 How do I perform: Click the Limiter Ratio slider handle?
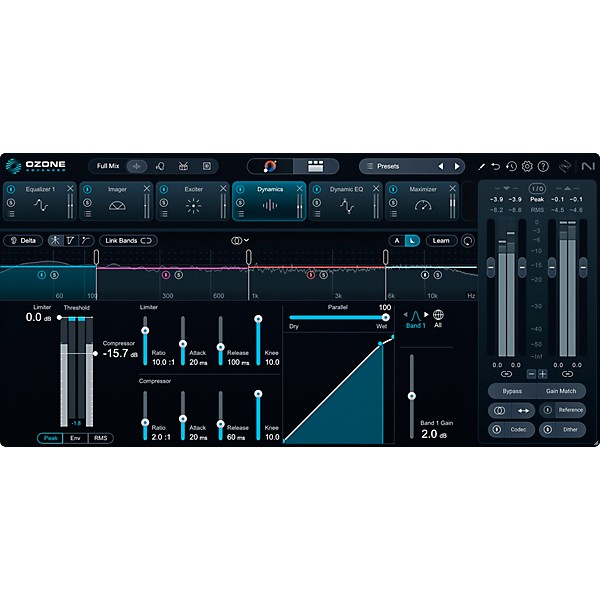click(x=145, y=331)
